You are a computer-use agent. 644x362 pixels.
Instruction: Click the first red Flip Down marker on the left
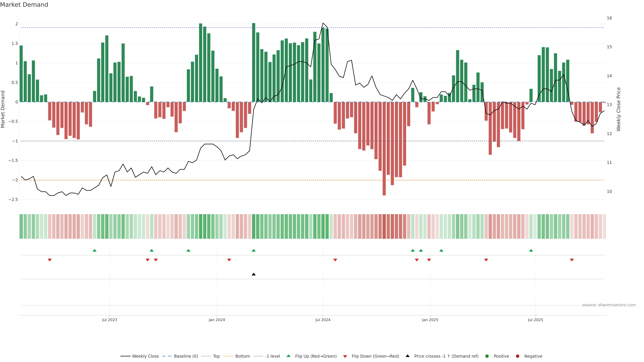tap(50, 260)
